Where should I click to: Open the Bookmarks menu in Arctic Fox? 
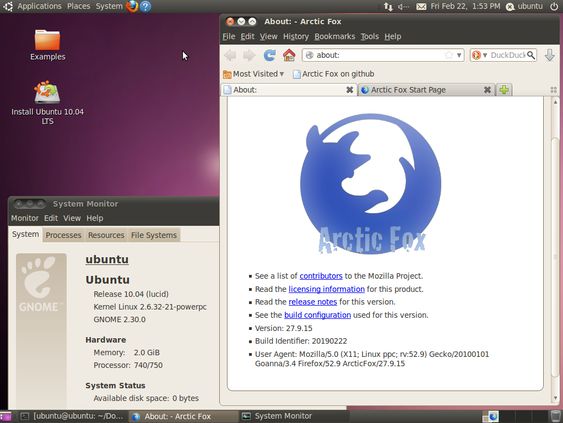click(335, 37)
